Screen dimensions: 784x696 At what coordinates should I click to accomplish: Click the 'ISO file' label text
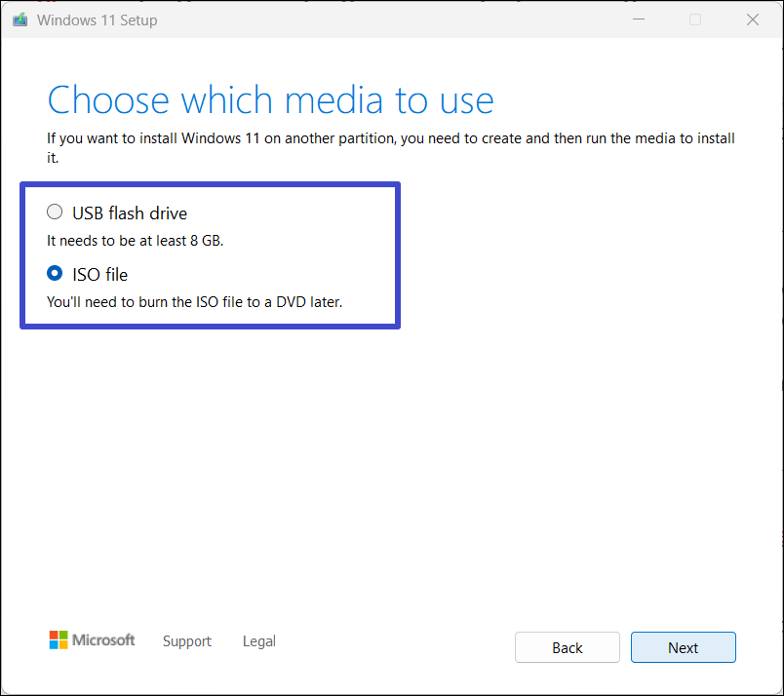[100, 275]
